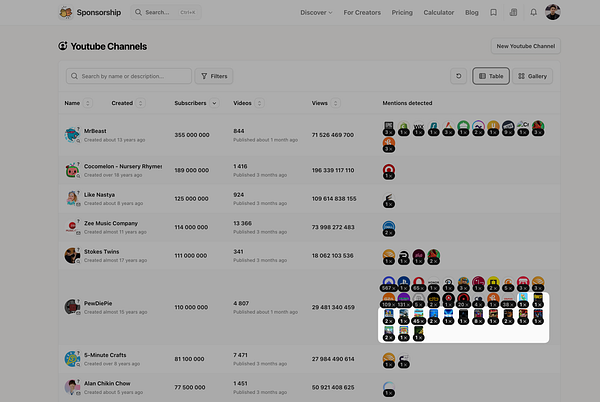Viewport: 600px width, 402px height.
Task: Sort by the Created column
Action: click(x=140, y=103)
